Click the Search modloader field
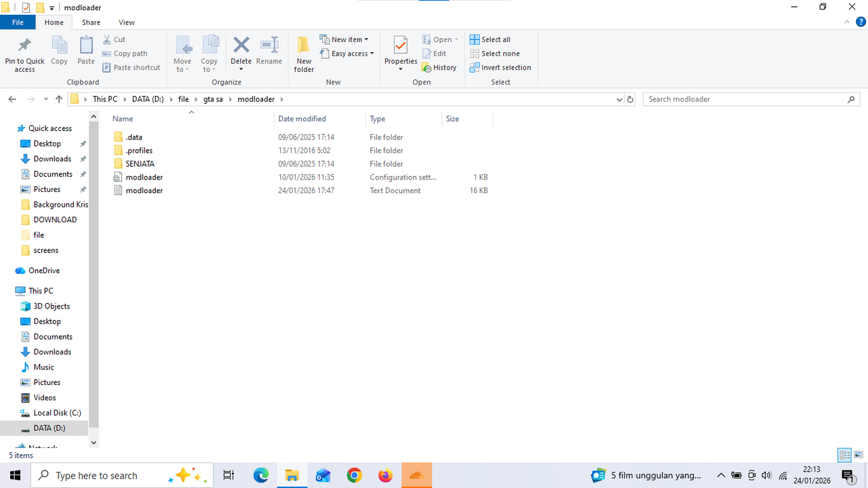The image size is (868, 488). (x=751, y=99)
